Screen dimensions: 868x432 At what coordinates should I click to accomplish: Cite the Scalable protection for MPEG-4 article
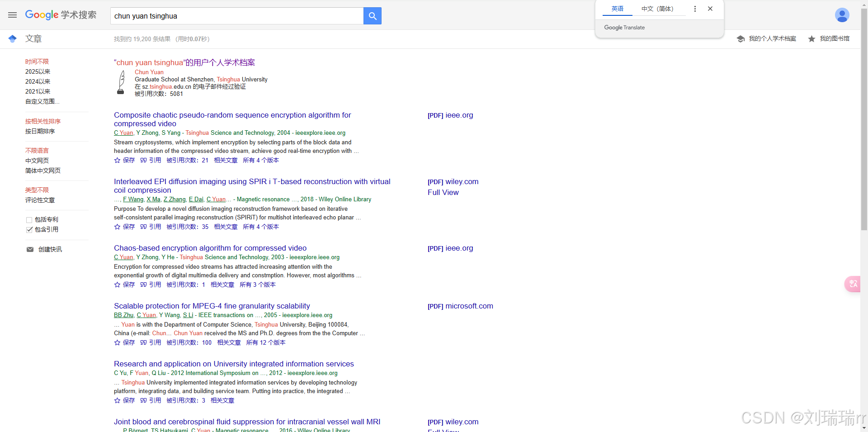[151, 342]
